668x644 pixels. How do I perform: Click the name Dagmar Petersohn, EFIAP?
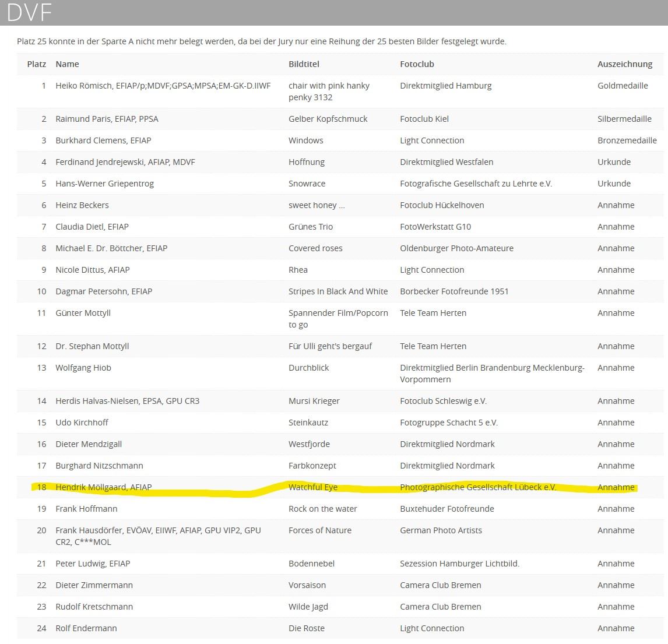(104, 292)
